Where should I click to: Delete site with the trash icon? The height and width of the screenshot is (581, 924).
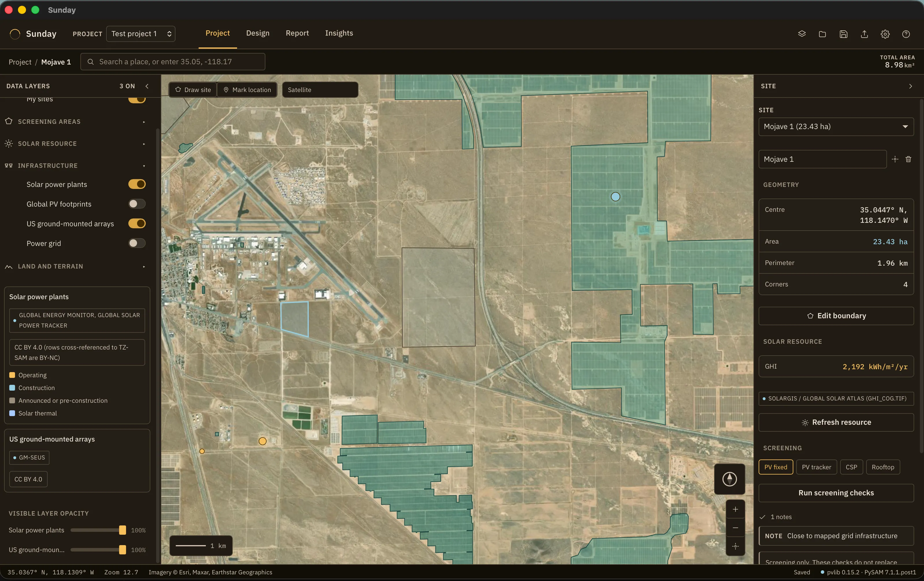coord(908,159)
